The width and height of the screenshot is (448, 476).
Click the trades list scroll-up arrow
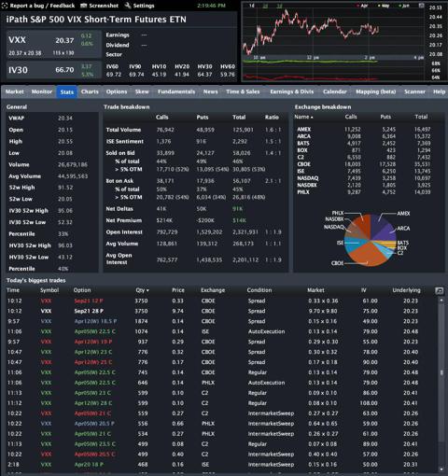(441, 301)
